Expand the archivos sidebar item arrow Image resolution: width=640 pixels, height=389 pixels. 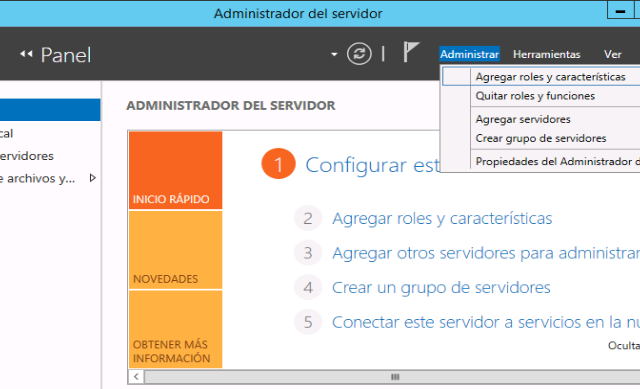pyautogui.click(x=93, y=178)
